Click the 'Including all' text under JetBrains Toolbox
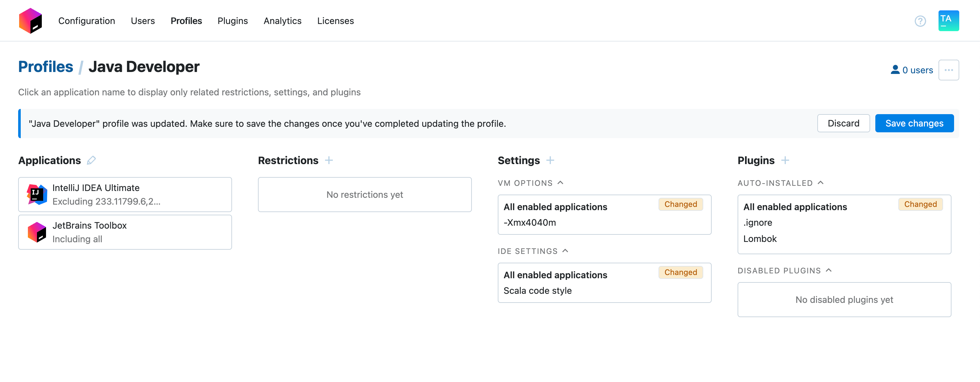 77,239
